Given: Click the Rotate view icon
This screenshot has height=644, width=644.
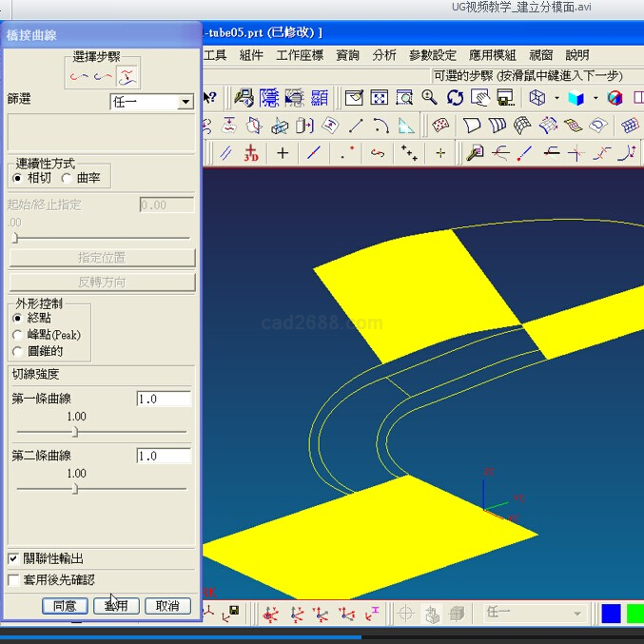Looking at the screenshot, I should (455, 98).
